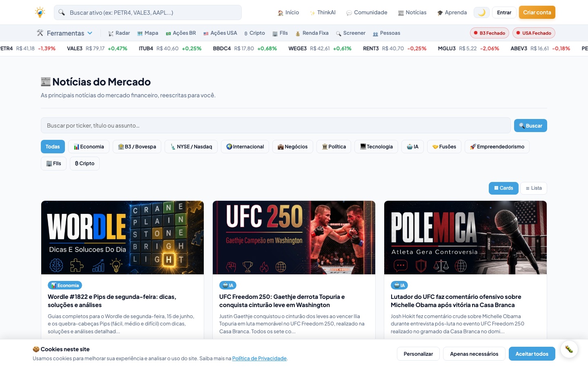This screenshot has width=588, height=368.
Task: Filter news by Política
Action: [x=334, y=147]
